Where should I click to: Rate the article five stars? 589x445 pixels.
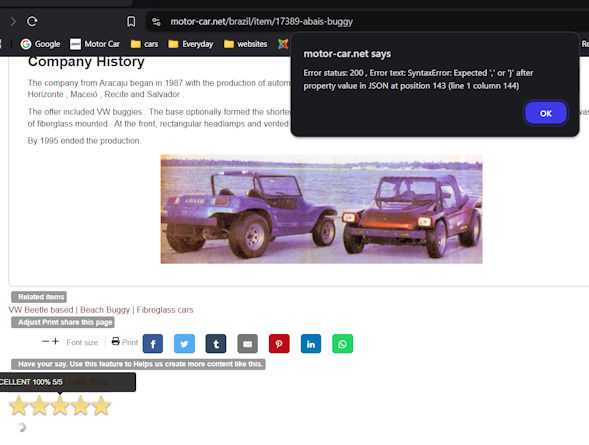101,406
